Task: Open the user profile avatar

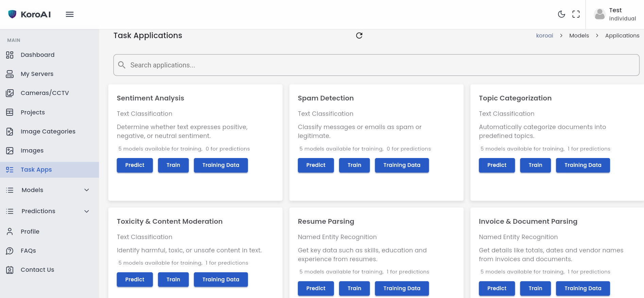Action: (x=599, y=14)
